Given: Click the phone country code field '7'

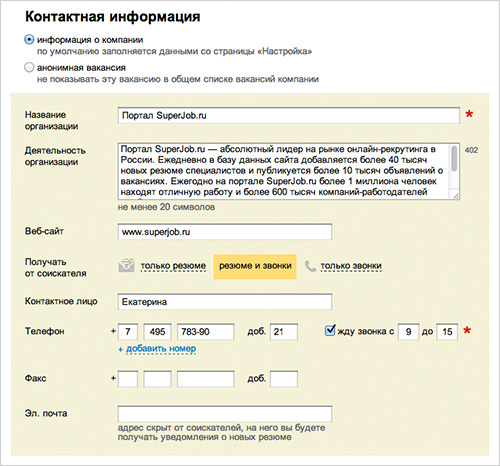Looking at the screenshot, I should [128, 331].
